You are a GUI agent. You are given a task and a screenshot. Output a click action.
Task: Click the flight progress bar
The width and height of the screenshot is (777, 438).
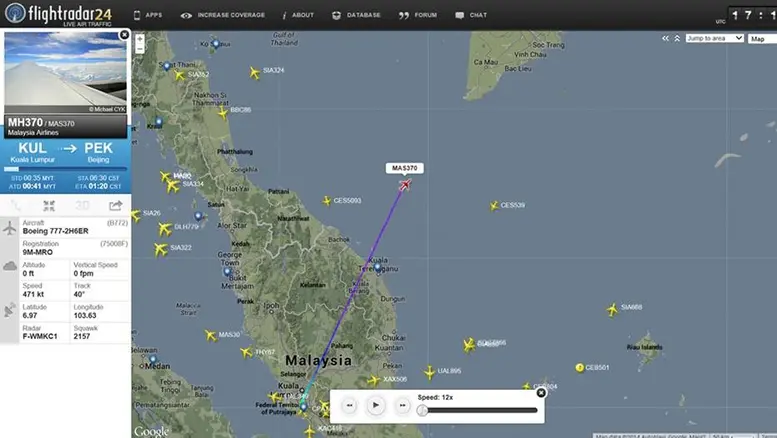point(65,169)
